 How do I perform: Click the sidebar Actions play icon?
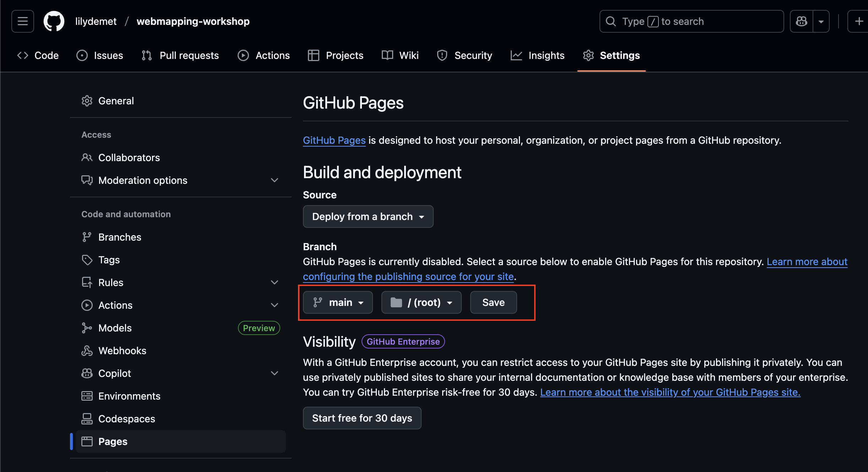[87, 305]
